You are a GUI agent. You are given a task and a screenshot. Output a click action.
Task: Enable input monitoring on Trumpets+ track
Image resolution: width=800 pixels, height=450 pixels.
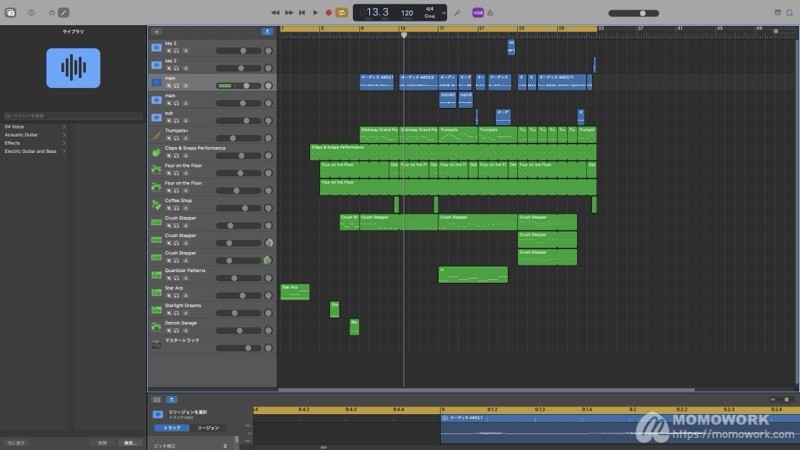click(x=186, y=138)
